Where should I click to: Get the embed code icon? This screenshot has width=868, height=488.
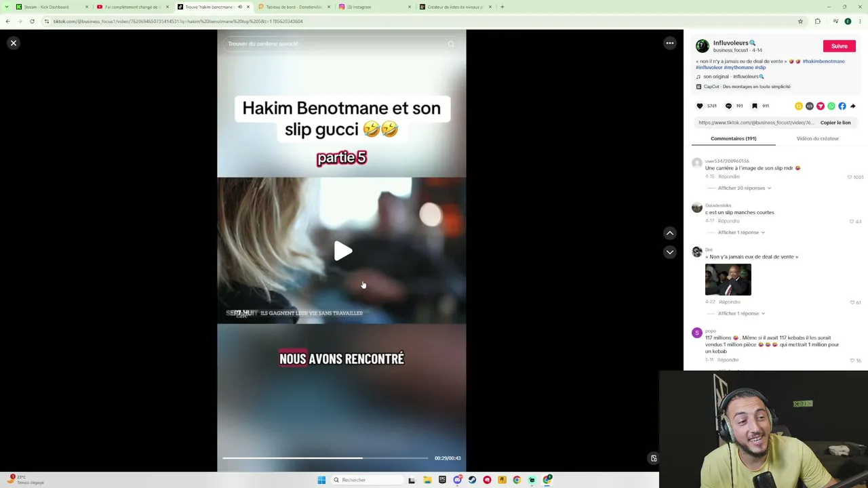[810, 106]
